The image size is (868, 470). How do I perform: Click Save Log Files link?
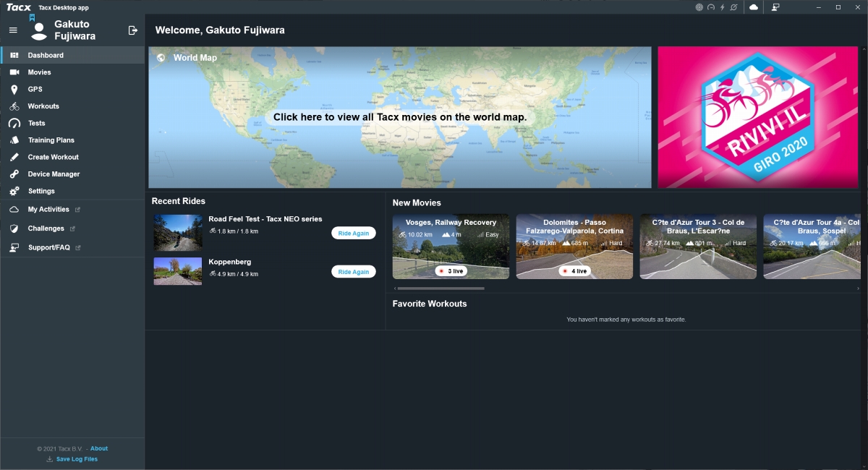77,459
